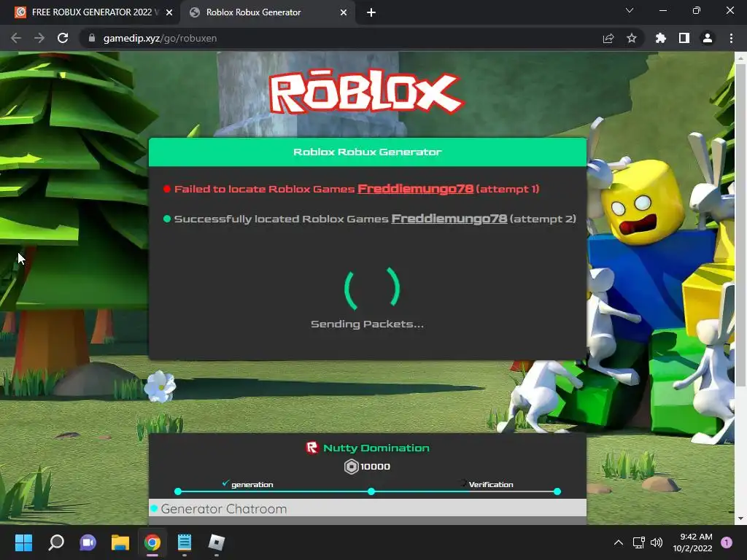Click the Robux coin icon beside 10000
747x560 pixels.
(x=351, y=467)
